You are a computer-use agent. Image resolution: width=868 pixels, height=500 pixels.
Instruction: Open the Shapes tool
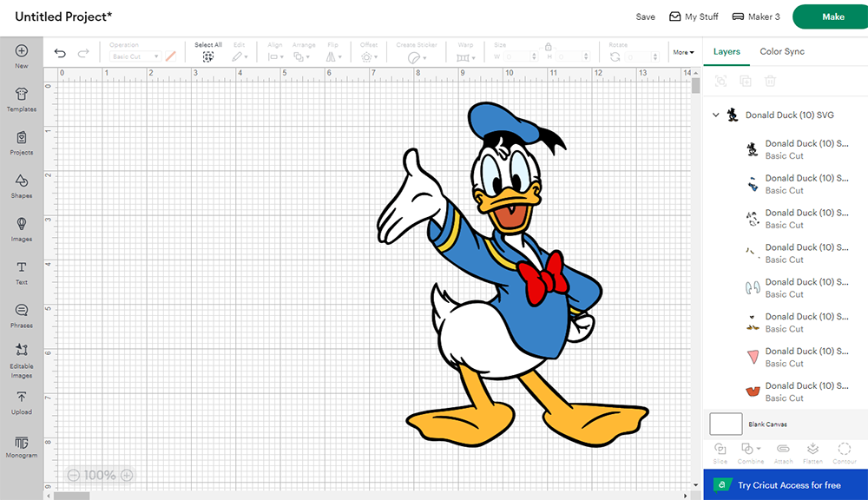[x=22, y=185]
